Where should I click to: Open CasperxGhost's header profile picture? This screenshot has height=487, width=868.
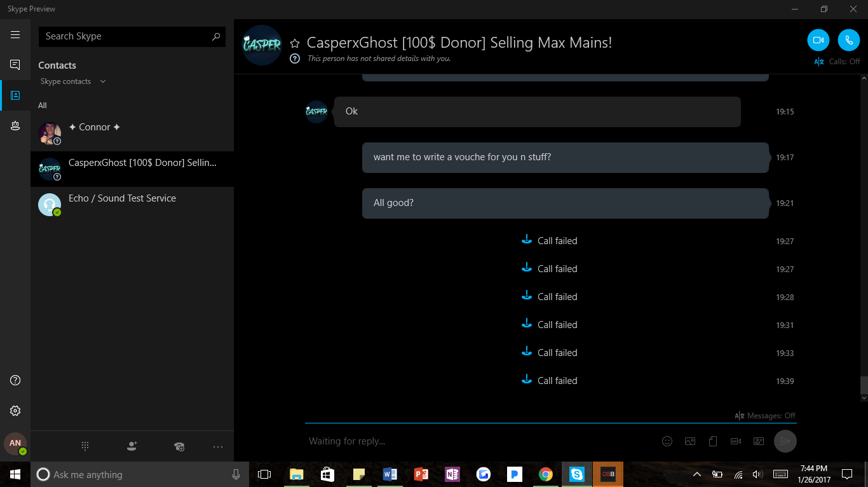[262, 45]
